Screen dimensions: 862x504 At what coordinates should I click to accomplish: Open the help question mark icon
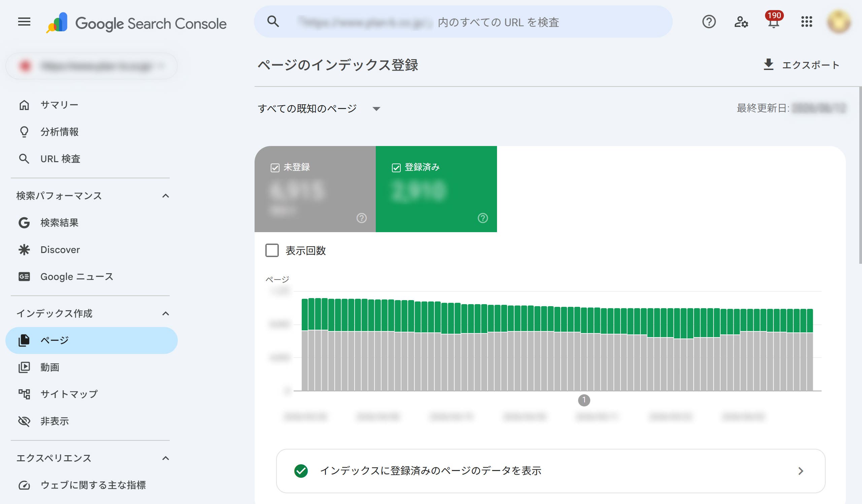point(709,22)
